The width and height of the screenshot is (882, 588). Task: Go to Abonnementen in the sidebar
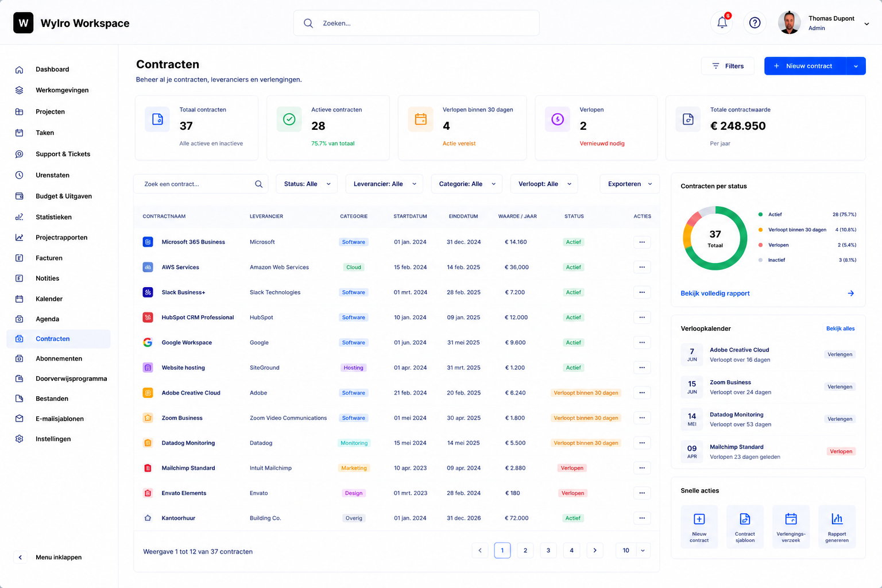[59, 358]
